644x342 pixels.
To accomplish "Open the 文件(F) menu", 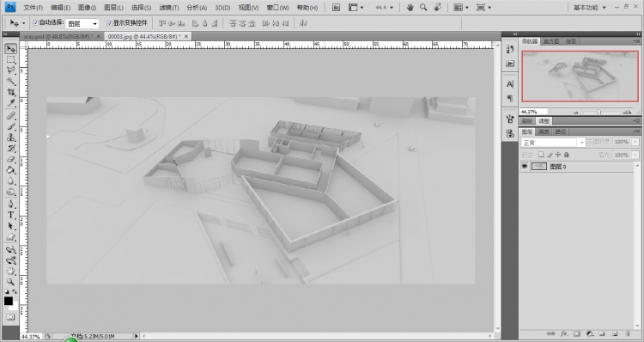I will click(x=33, y=8).
